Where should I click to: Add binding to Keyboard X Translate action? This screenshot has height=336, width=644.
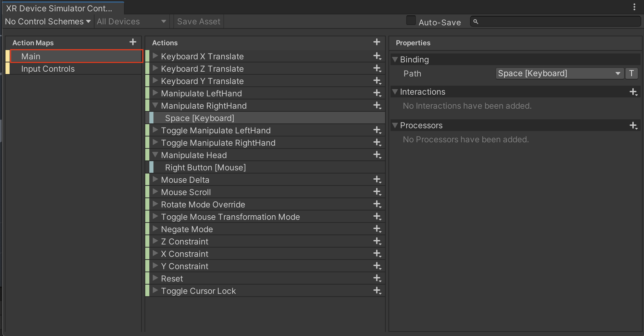click(x=377, y=56)
